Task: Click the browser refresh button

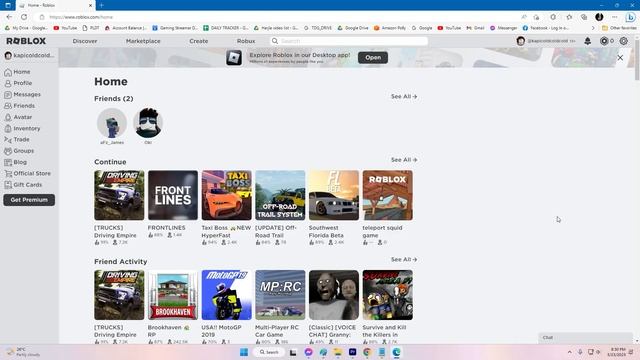Action: 24,17
